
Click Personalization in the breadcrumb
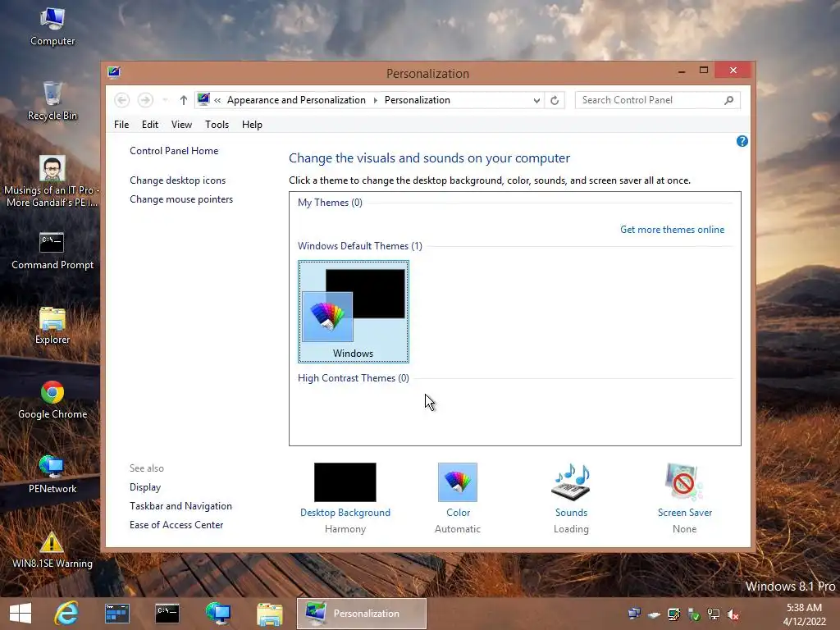point(418,100)
